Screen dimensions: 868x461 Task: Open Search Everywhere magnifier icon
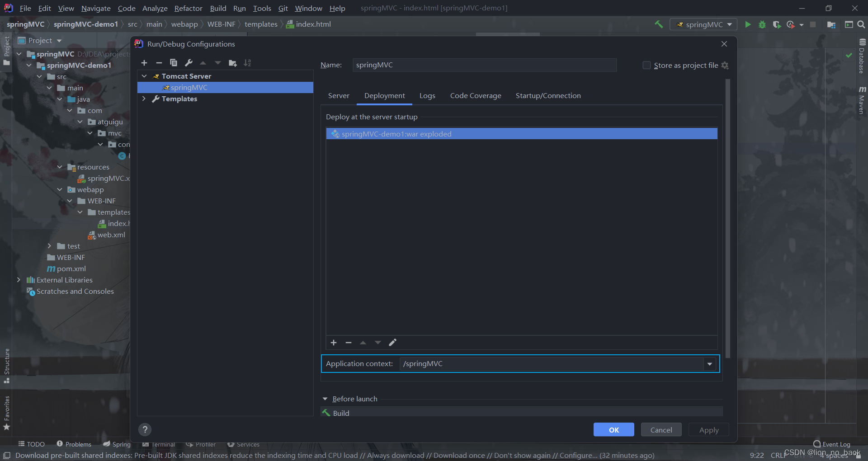coord(861,24)
